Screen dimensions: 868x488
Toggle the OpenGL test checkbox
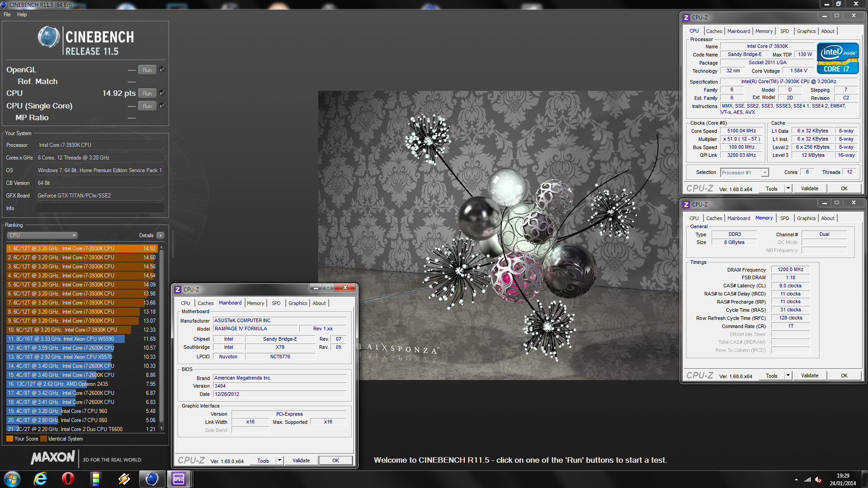tap(162, 70)
